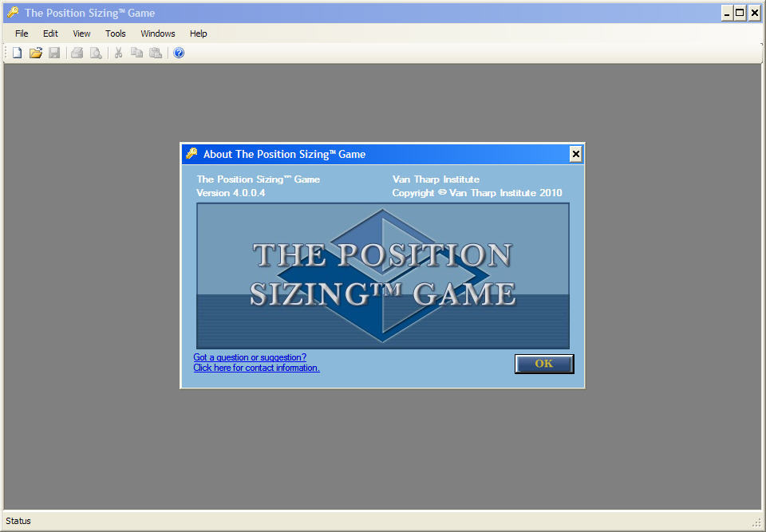Image resolution: width=766 pixels, height=532 pixels.
Task: Click the Open folder toolbar icon
Action: pyautogui.click(x=36, y=53)
